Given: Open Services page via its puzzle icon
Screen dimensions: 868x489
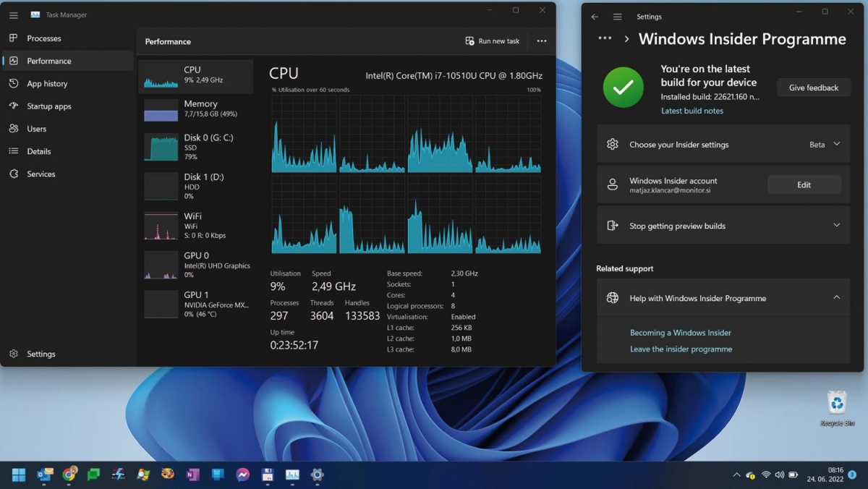Looking at the screenshot, I should point(13,174).
